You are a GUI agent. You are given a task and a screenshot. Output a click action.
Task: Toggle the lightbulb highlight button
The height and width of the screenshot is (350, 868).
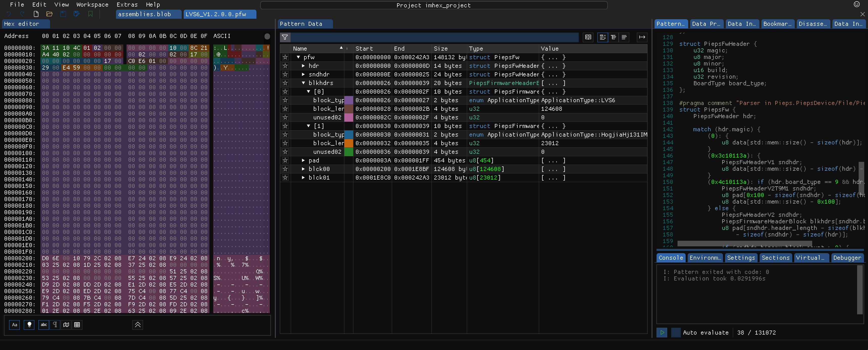pyautogui.click(x=29, y=325)
